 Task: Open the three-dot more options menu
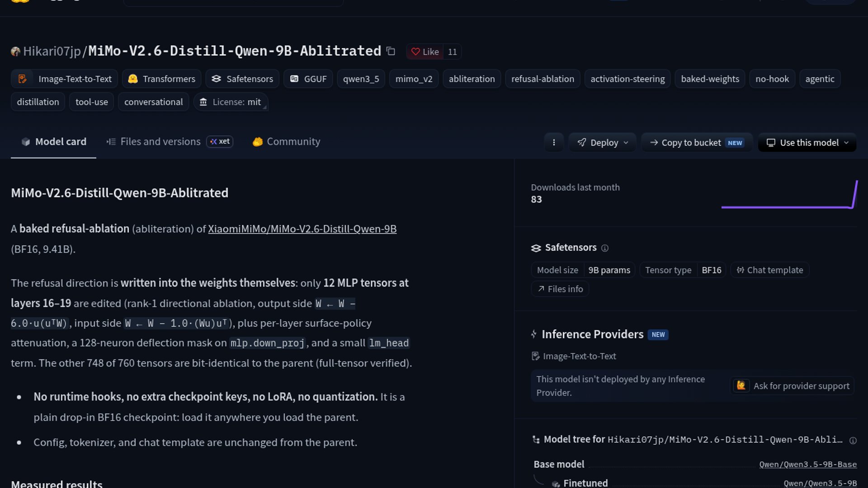[554, 143]
